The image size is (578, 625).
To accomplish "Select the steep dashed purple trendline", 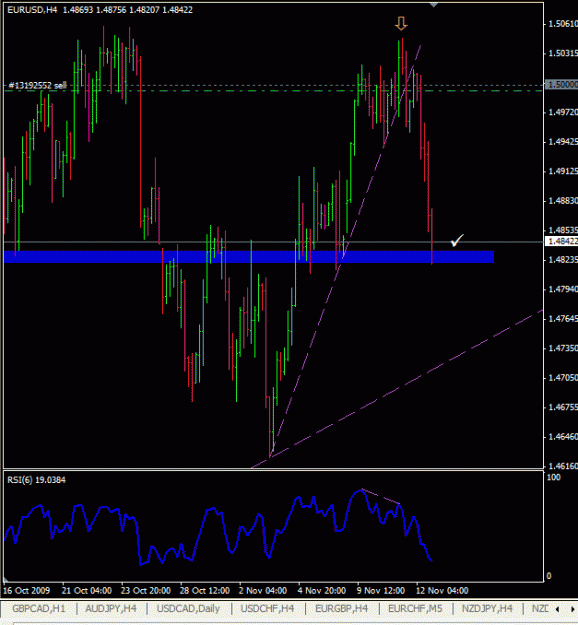I will (345, 251).
